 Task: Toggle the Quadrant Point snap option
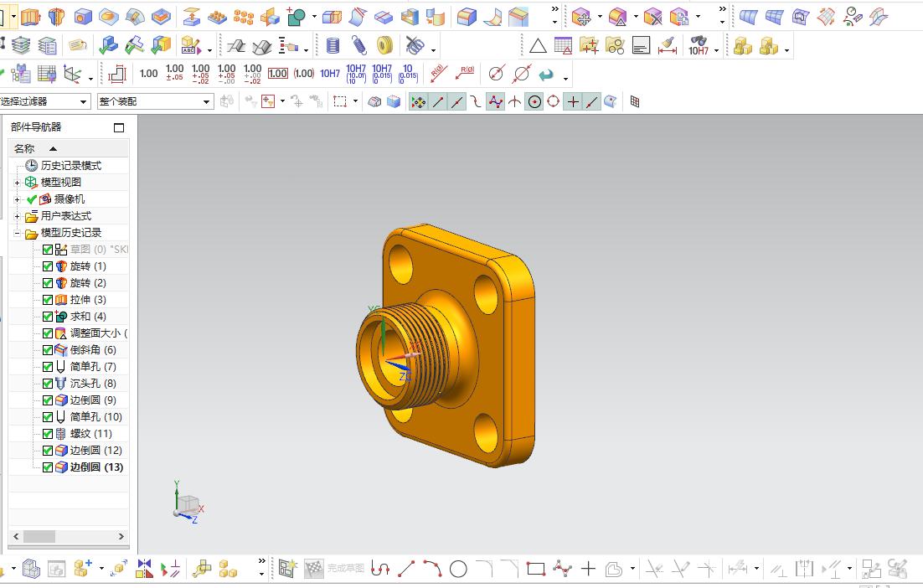[x=554, y=102]
